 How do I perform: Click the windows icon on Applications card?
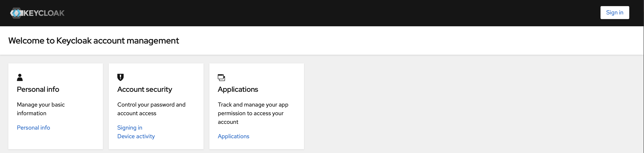[x=221, y=78]
